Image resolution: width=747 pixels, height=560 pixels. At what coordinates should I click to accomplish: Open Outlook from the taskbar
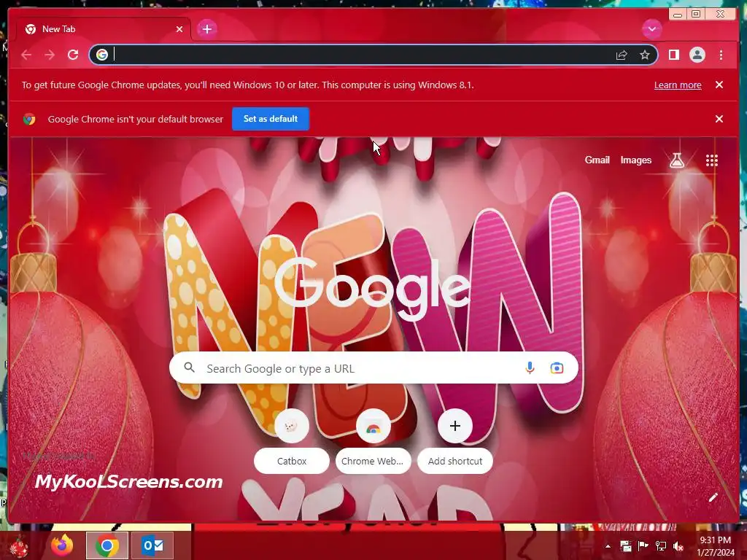tap(152, 545)
